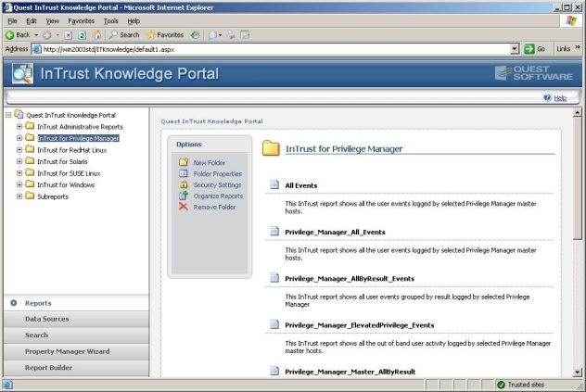
Task: Click the Security Settings lock icon
Action: (184, 184)
